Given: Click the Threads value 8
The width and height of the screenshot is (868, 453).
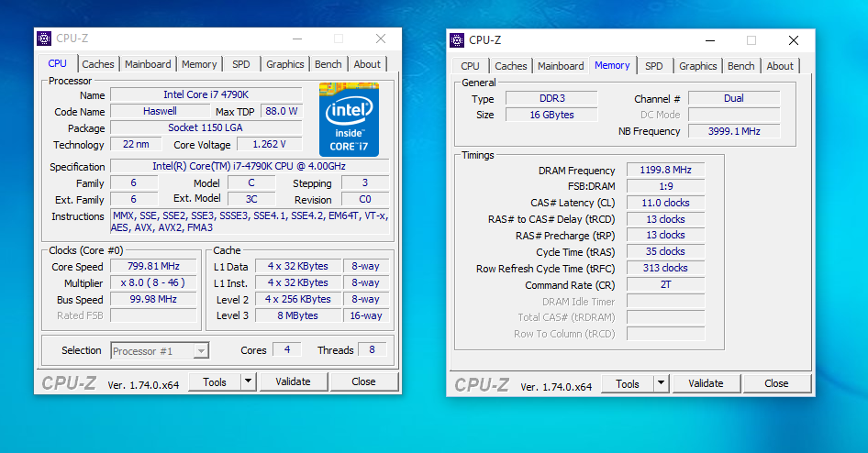Looking at the screenshot, I should coord(372,349).
